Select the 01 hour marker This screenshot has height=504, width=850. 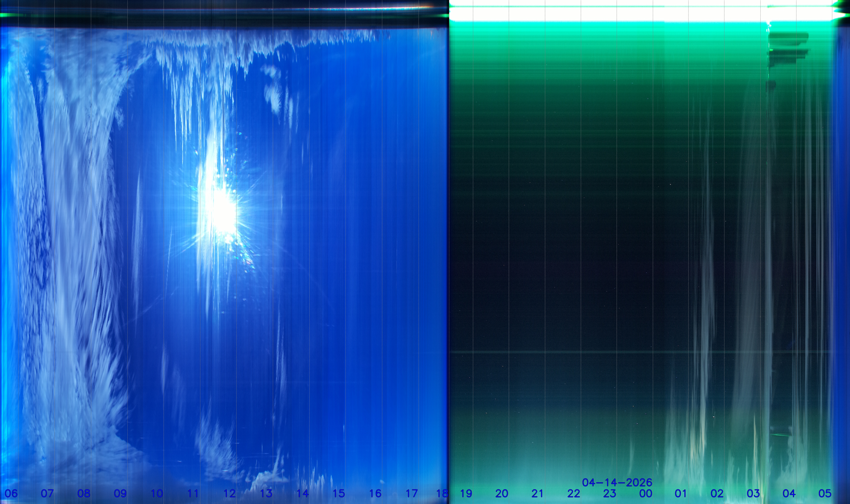click(x=681, y=493)
